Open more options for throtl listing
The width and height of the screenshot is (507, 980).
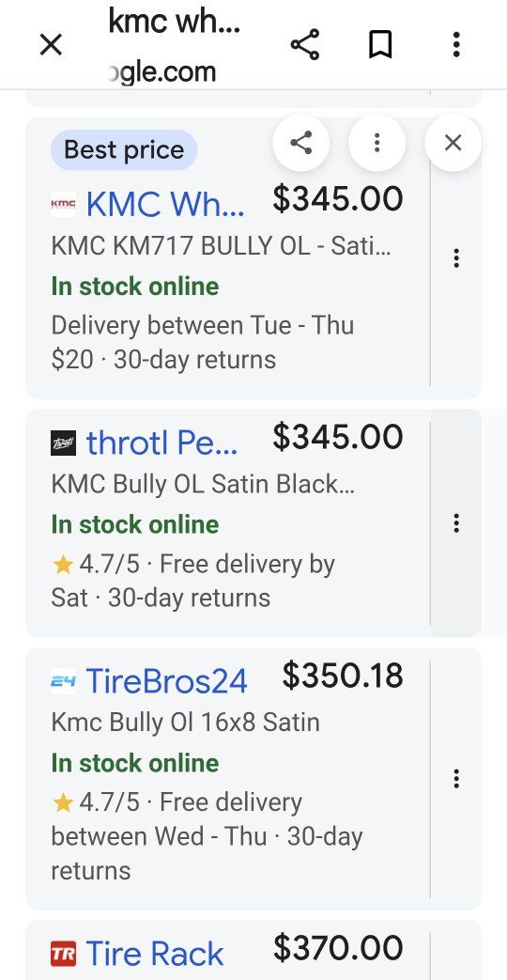click(456, 523)
